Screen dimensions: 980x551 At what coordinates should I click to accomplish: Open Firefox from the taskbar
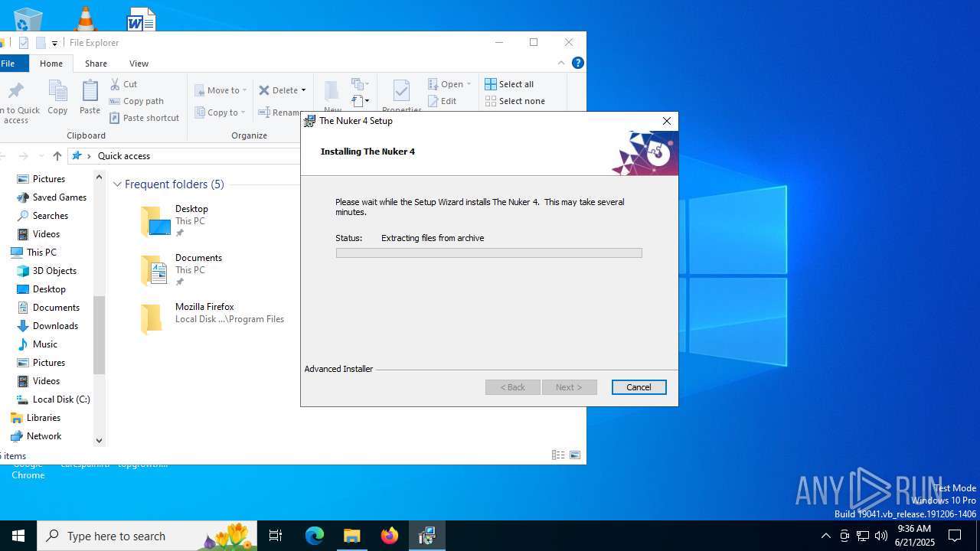[x=390, y=536]
